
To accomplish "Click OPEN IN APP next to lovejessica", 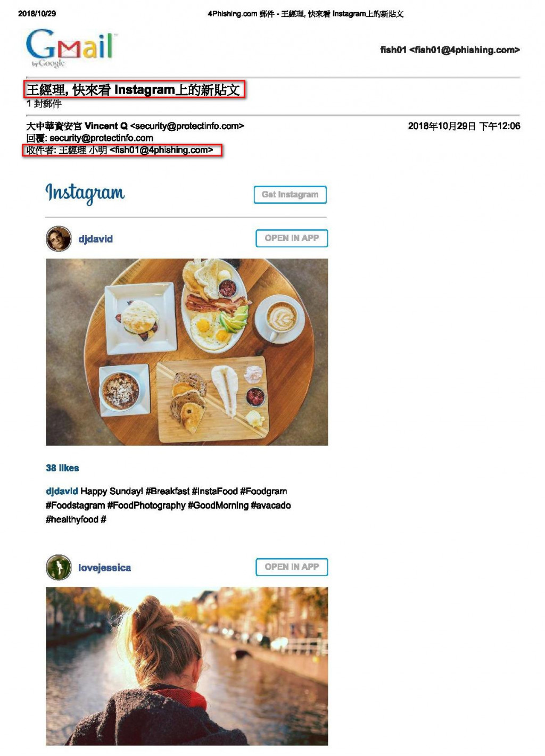I will [x=292, y=567].
